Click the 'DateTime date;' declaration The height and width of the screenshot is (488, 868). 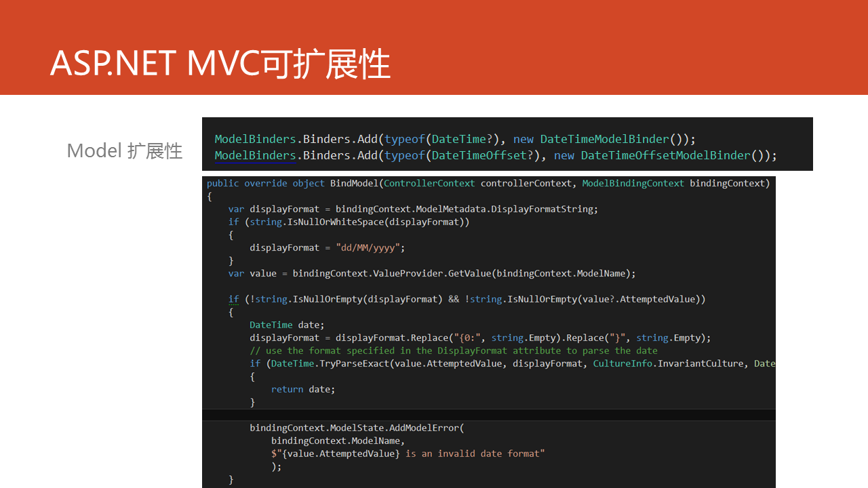pyautogui.click(x=287, y=325)
